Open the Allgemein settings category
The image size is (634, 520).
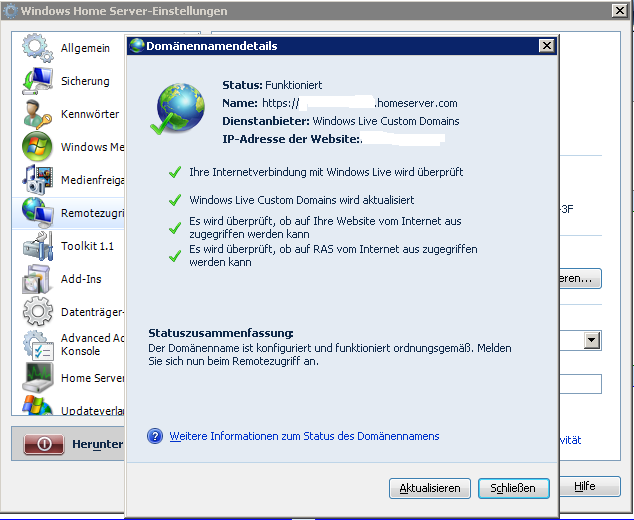pyautogui.click(x=85, y=48)
